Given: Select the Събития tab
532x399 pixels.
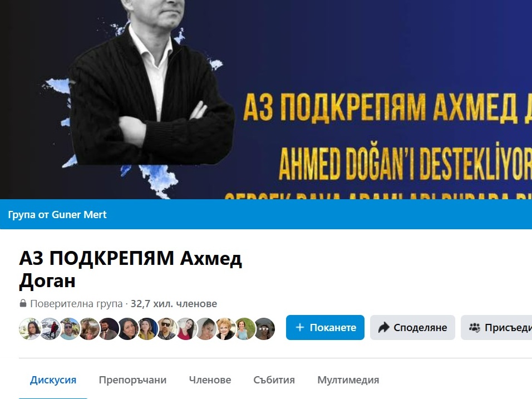Looking at the screenshot, I should [274, 380].
